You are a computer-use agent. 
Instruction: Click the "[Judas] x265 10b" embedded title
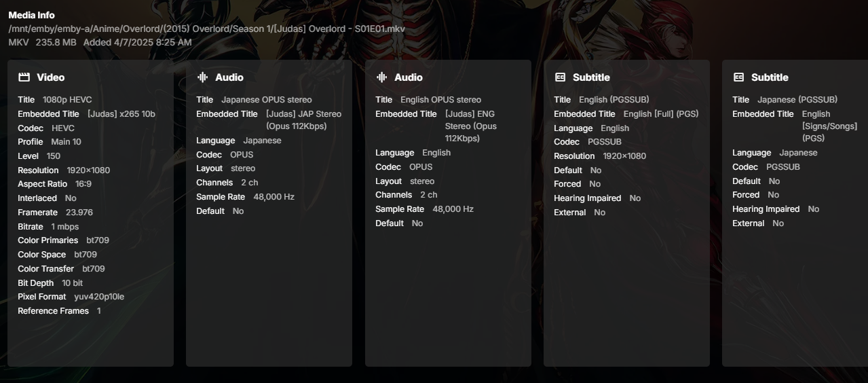click(121, 114)
